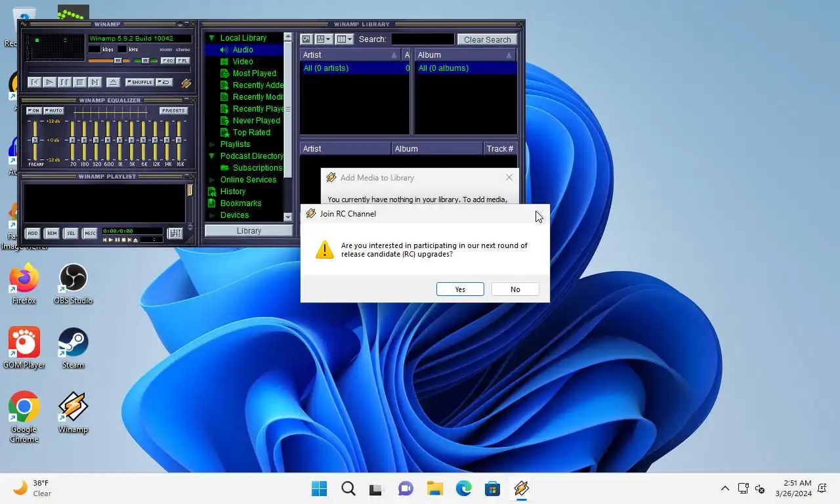This screenshot has width=840, height=504.
Task: Toggle the PL playlist window button
Action: (182, 61)
